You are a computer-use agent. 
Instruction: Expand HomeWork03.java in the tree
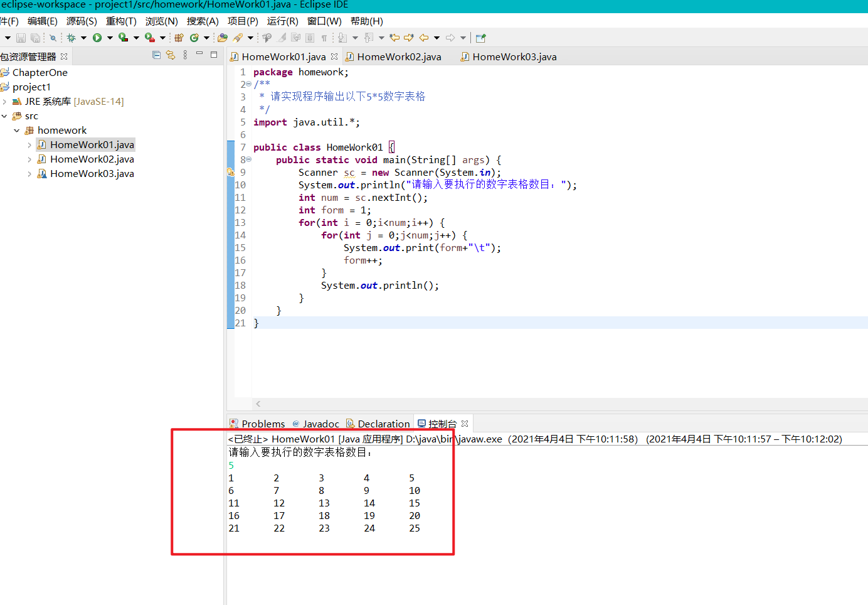[x=29, y=174]
